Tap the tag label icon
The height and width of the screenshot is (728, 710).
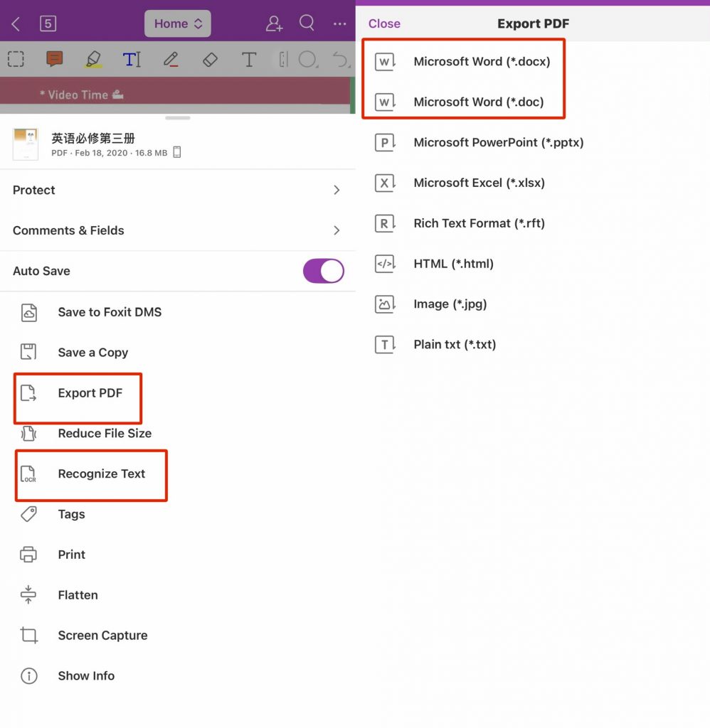tap(28, 514)
